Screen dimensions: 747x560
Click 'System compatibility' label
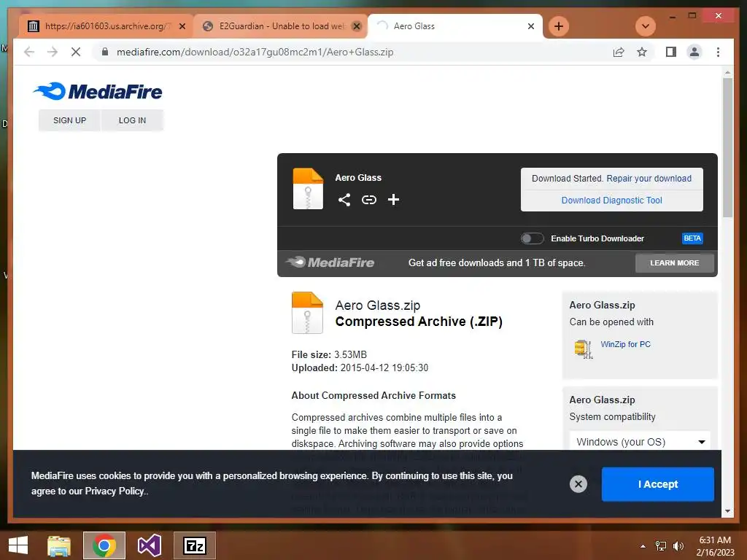(612, 416)
